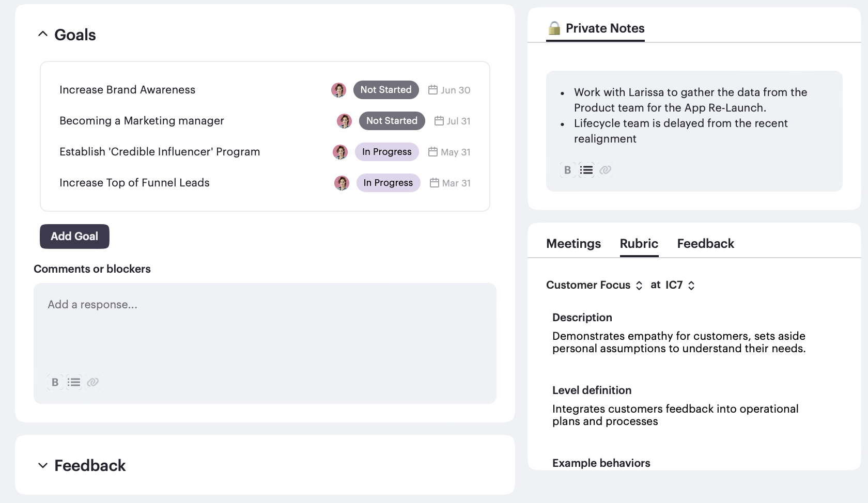Click calendar icon beside Mar 31
Image resolution: width=868 pixels, height=503 pixels.
(435, 183)
